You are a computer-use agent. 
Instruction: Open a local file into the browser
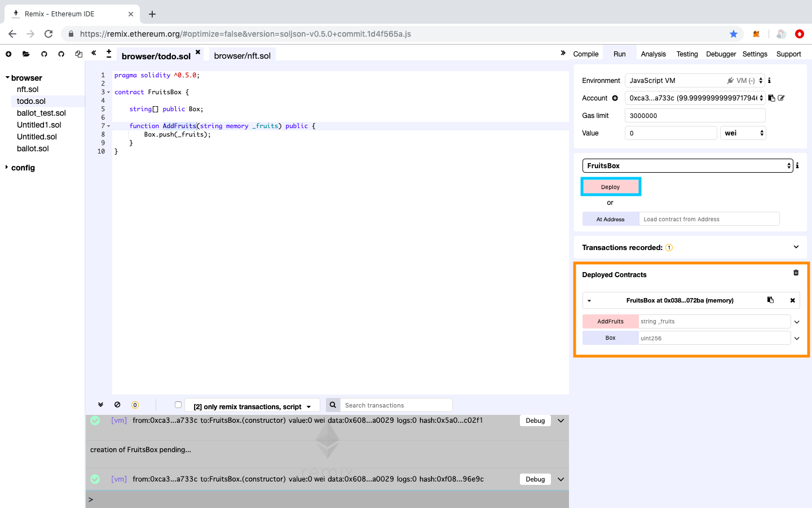[x=26, y=54]
